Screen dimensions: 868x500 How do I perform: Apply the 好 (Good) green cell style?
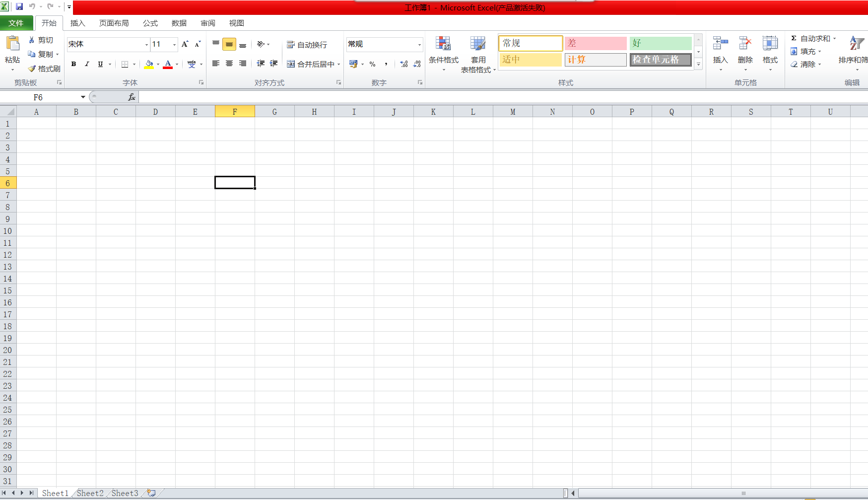[x=660, y=43]
